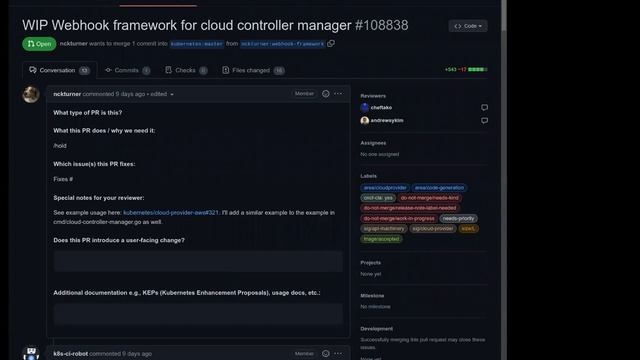The width and height of the screenshot is (640, 360).
Task: Open the Code dropdown button
Action: pos(468,26)
